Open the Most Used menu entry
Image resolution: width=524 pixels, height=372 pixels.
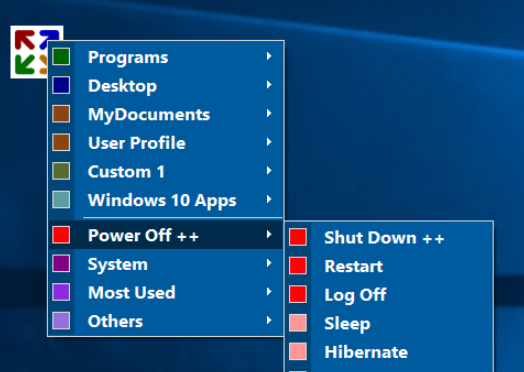click(166, 292)
